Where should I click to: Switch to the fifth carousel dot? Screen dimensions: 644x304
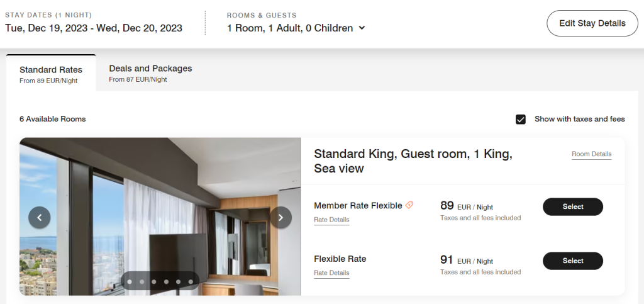178,282
